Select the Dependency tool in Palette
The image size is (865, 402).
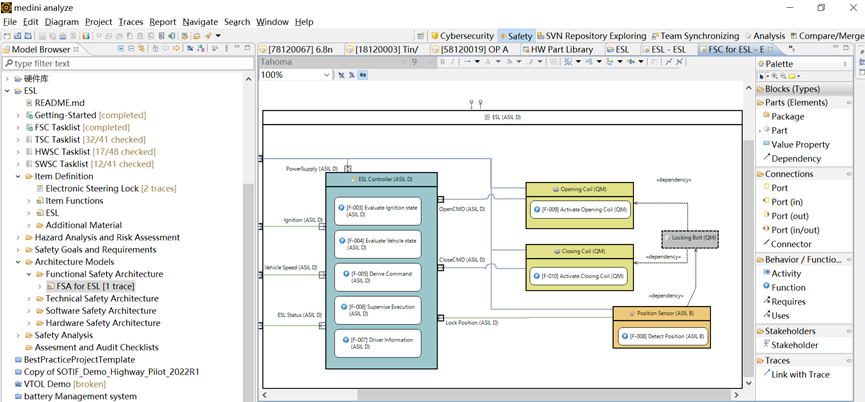(x=792, y=158)
